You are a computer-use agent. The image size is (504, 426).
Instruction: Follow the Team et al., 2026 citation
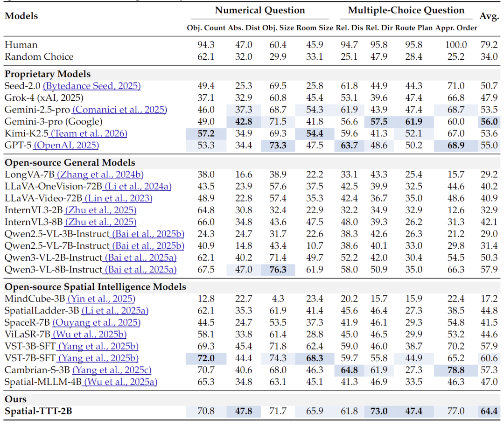coord(89,133)
